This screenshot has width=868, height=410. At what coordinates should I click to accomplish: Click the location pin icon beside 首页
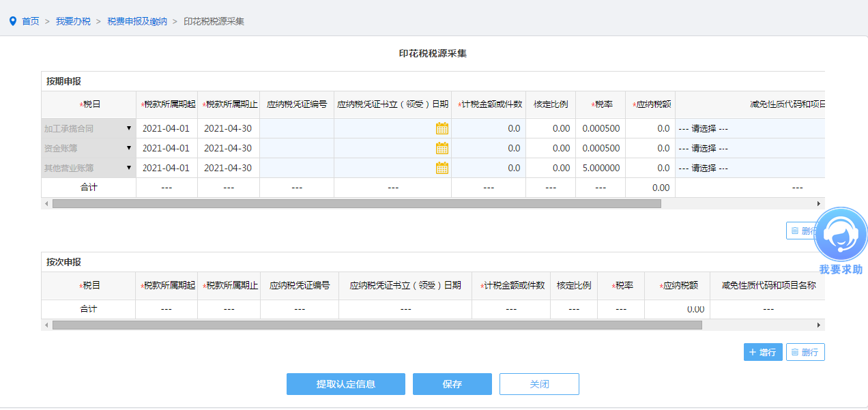point(12,21)
